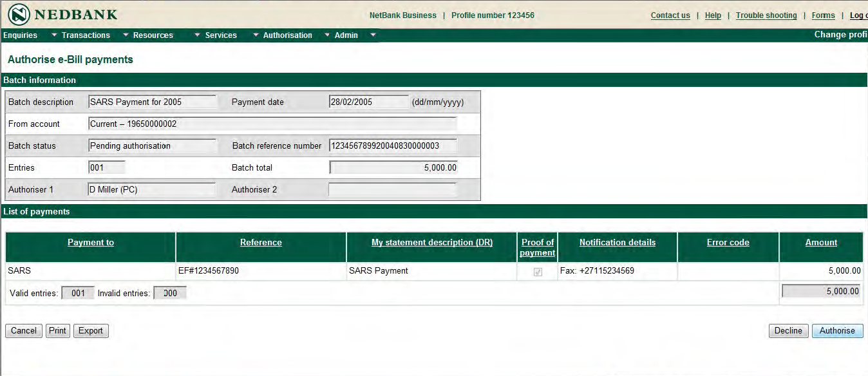Authorise the e-Bill payment batch

(837, 330)
